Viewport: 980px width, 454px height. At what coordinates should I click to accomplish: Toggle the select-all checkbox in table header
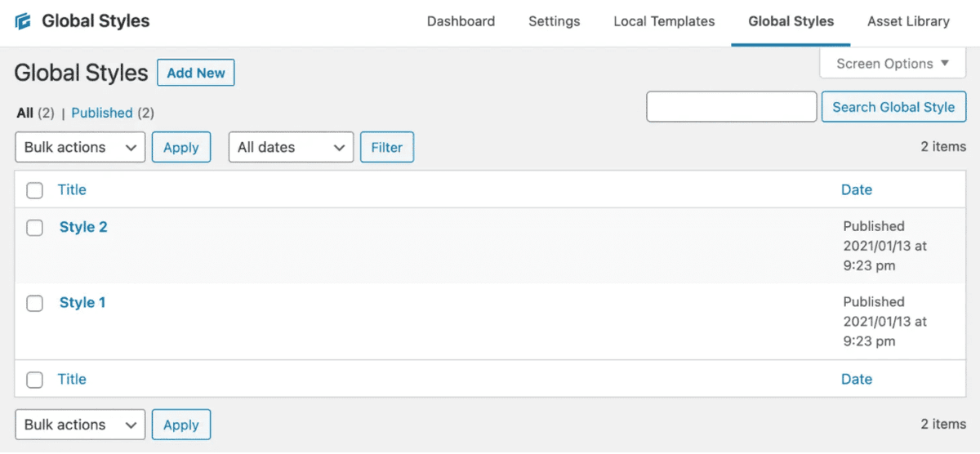pyautogui.click(x=34, y=190)
